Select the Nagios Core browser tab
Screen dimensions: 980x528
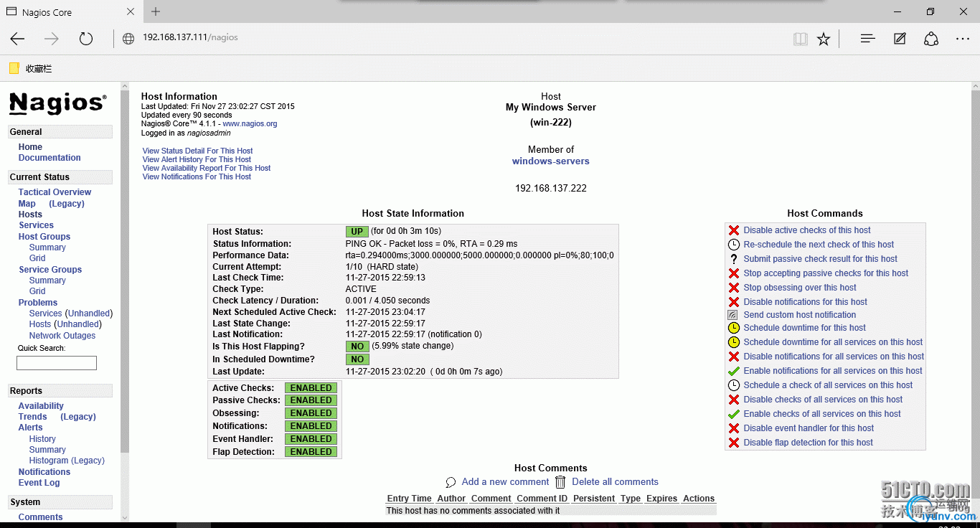(x=72, y=12)
